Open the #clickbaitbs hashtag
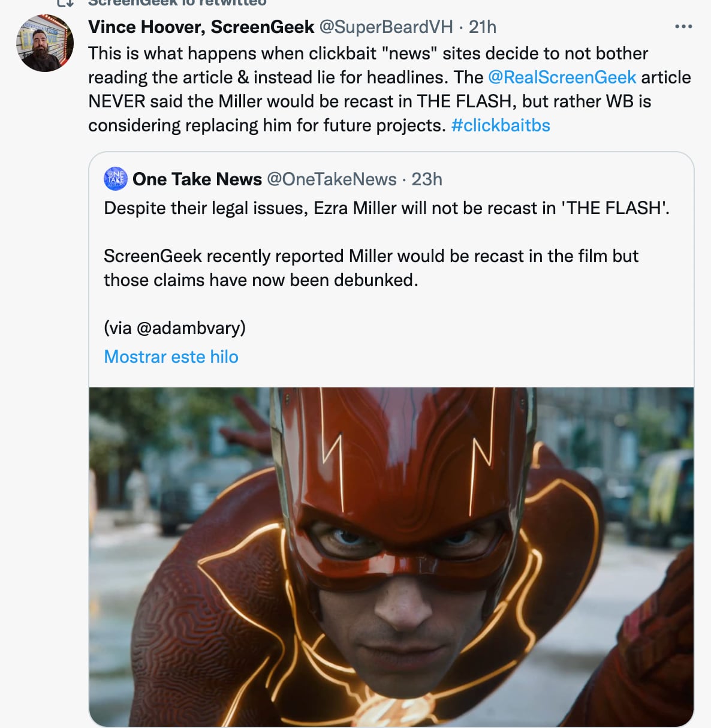Screen dimensions: 711x728 [x=501, y=125]
